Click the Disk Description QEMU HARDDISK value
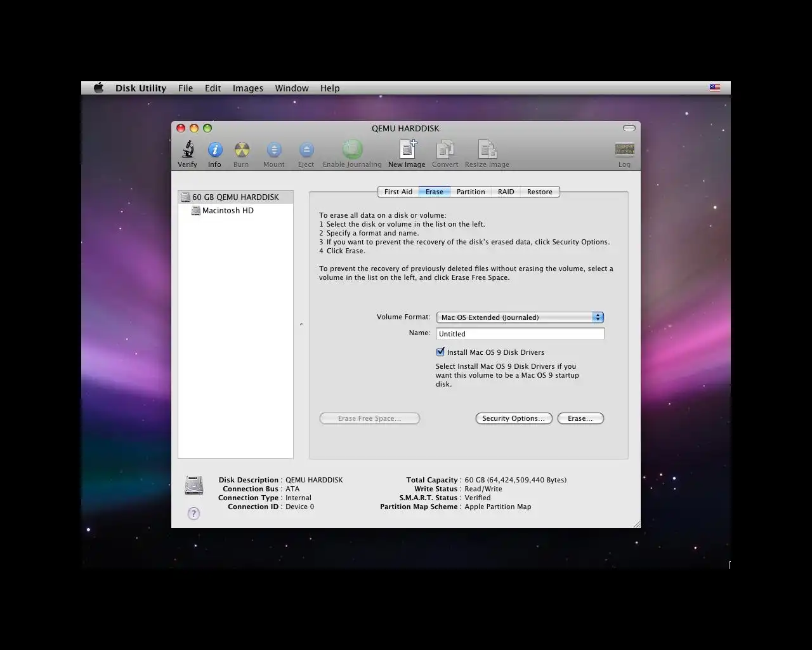The width and height of the screenshot is (812, 650). click(314, 480)
